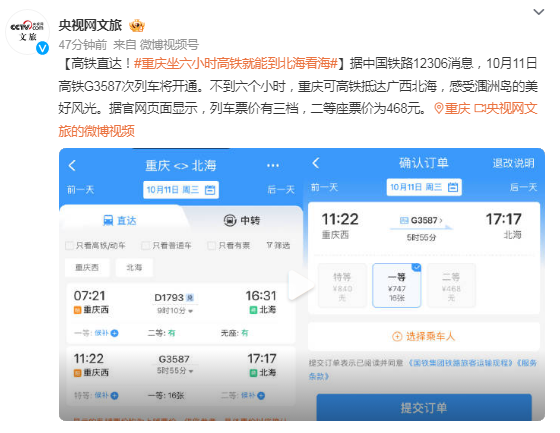This screenshot has width=560, height=433.
Task: Click 无座: 有 for D1793
Action: (234, 333)
